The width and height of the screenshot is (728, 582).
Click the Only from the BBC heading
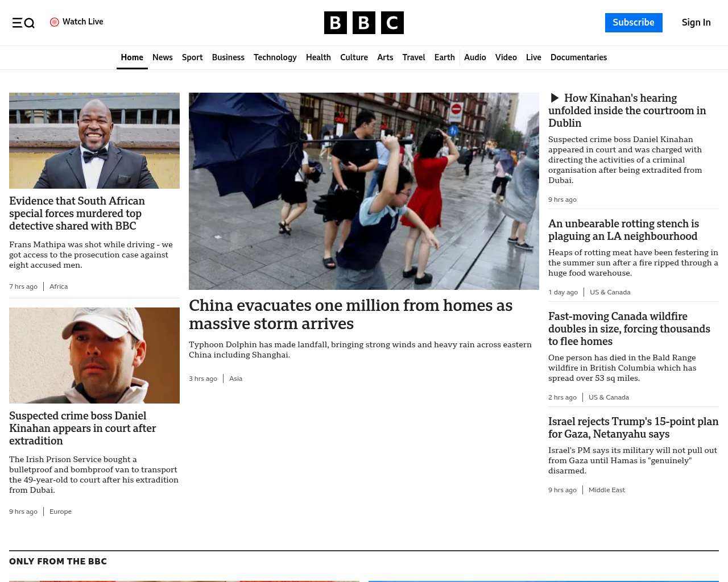coord(58,562)
